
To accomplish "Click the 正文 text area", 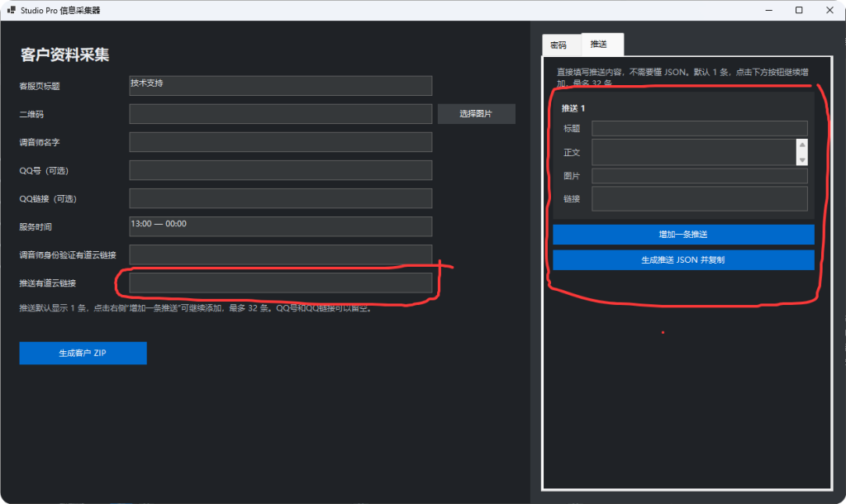I will point(694,152).
